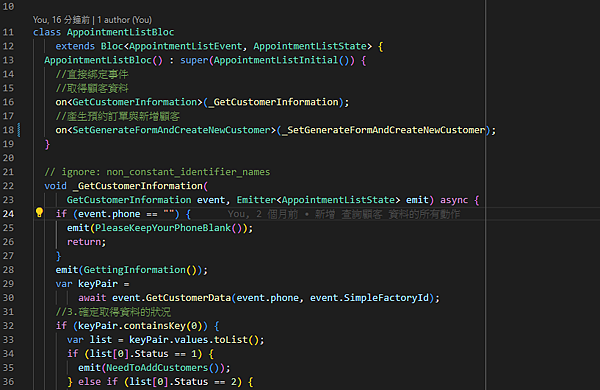Image resolution: width=600 pixels, height=390 pixels.
Task: Click AppointmentListState on line 12
Action: click(x=310, y=46)
